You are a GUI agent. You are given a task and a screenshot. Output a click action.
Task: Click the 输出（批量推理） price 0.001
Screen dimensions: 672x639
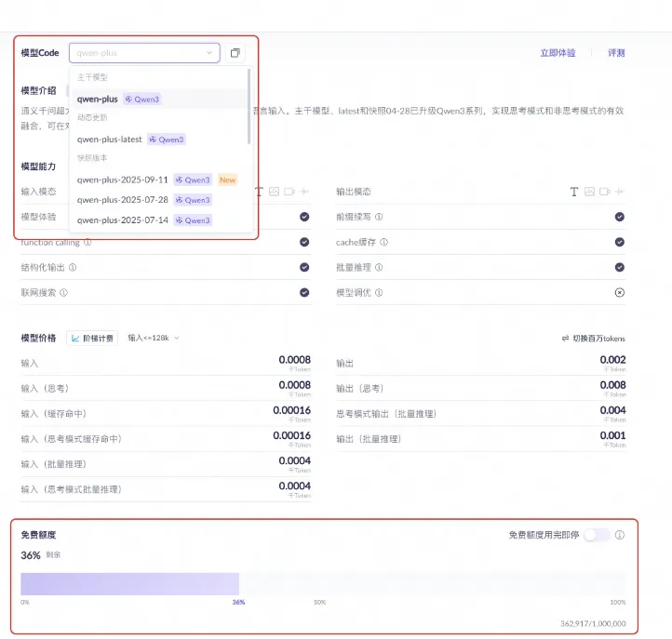[x=612, y=435]
